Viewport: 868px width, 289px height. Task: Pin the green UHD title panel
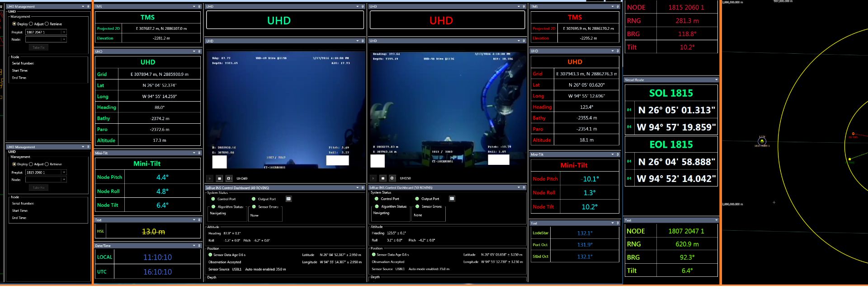363,7
